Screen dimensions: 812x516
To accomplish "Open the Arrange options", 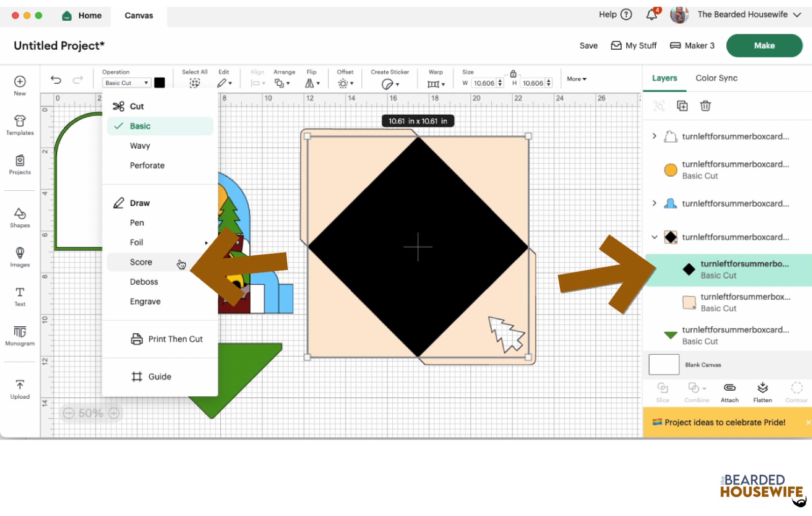I will pos(282,83).
